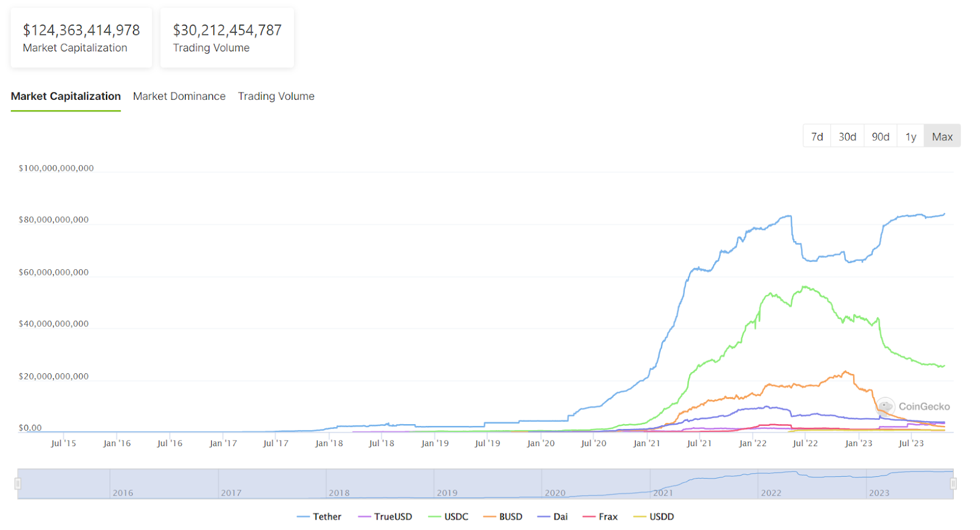The width and height of the screenshot is (980, 530).
Task: Click 2019 in the navigator timeline
Action: 447,493
